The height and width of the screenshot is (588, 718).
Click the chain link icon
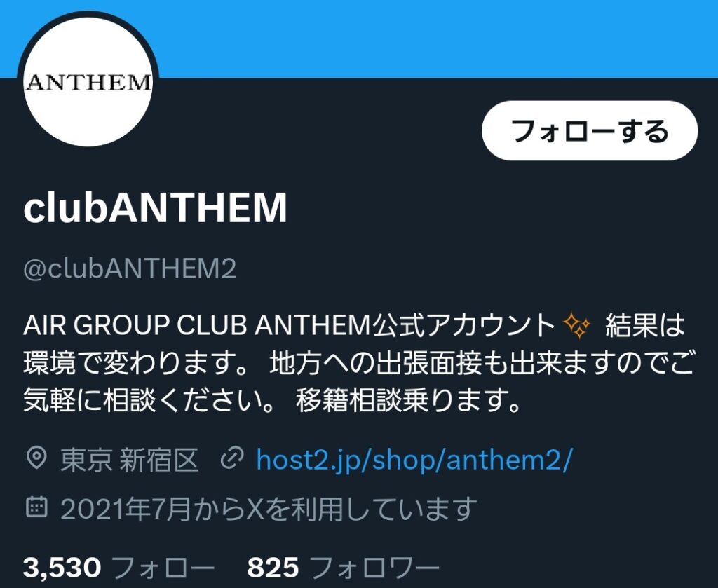click(231, 460)
